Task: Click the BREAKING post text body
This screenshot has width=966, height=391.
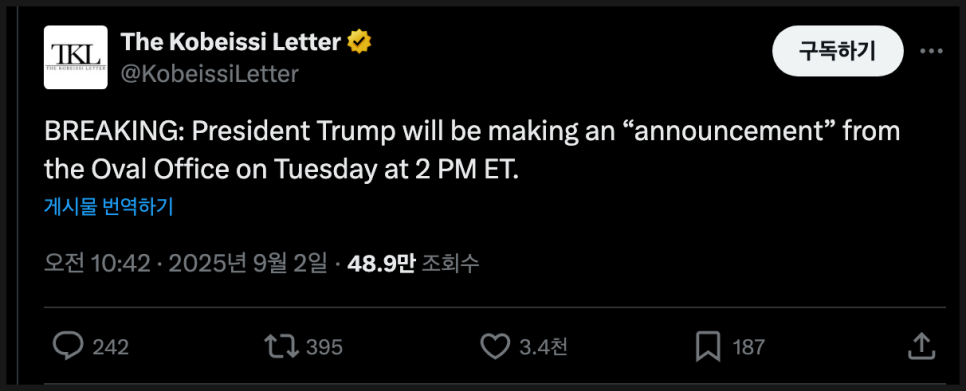Action: tap(472, 150)
